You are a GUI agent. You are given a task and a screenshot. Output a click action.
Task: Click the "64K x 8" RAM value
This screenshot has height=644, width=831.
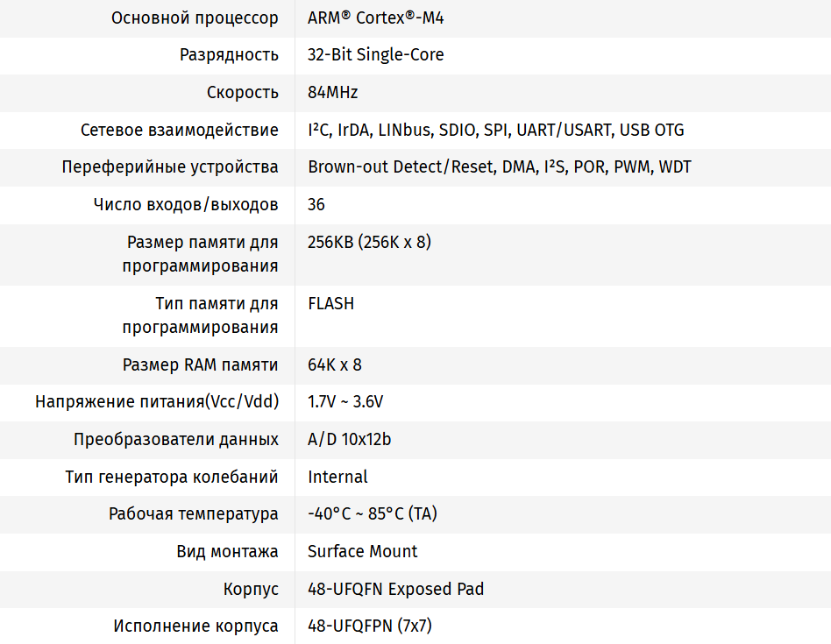[x=334, y=364]
